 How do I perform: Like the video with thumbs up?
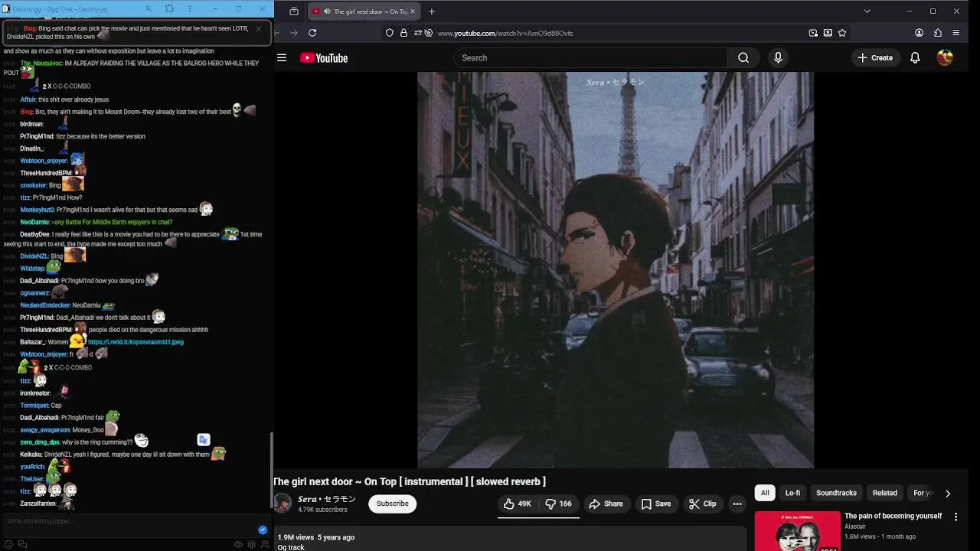(518, 504)
